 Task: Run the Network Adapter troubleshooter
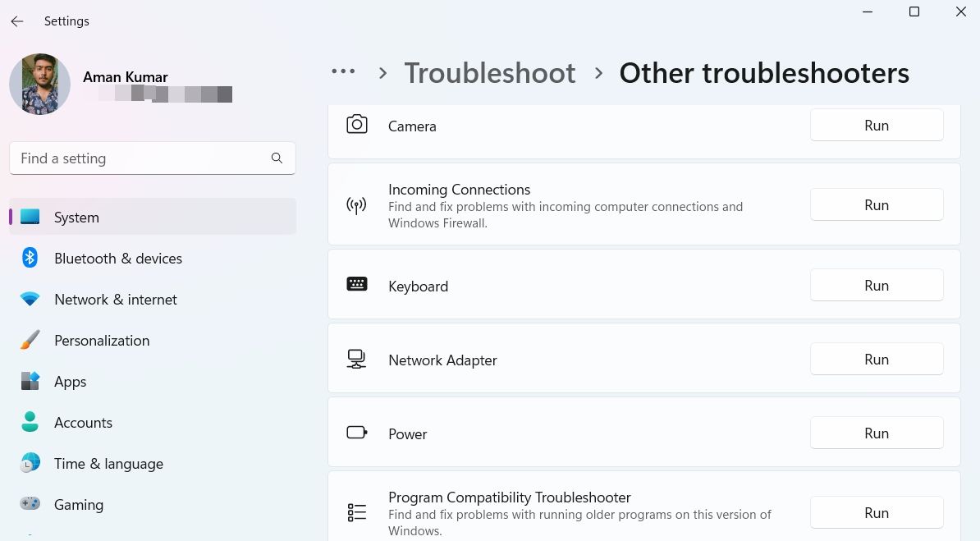coord(876,359)
